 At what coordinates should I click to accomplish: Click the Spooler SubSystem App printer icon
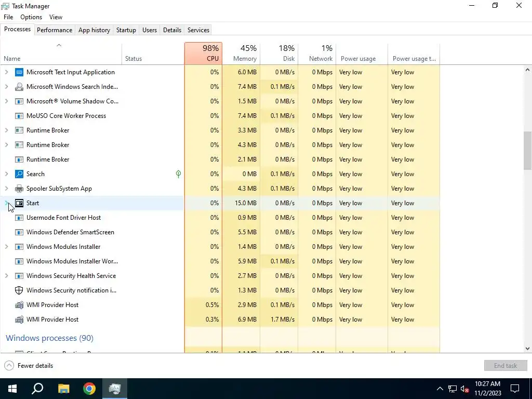point(19,189)
